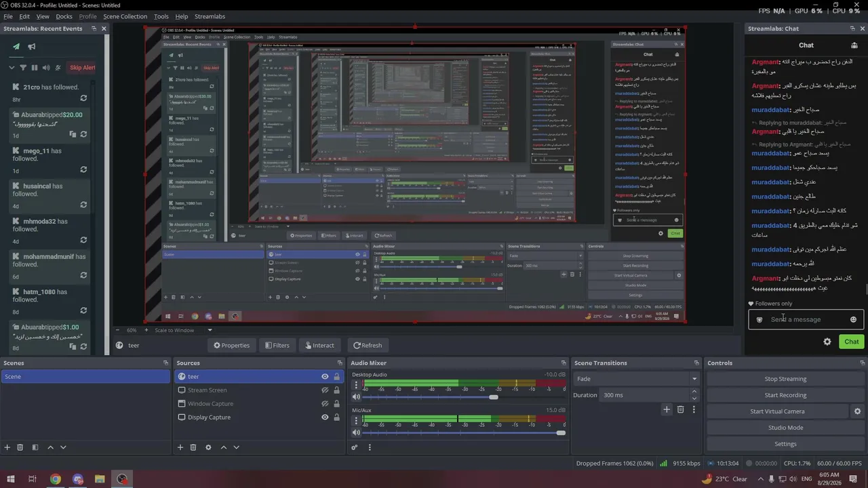The image size is (868, 488).
Task: Add a scene transition with plus icon
Action: (667, 409)
